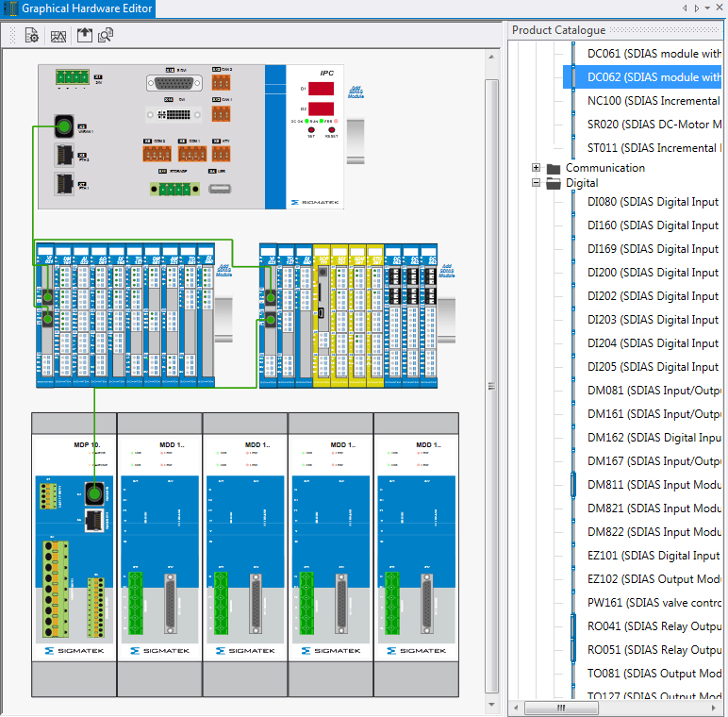Select the gray SCP safety CPU module
The height and width of the screenshot is (717, 728).
tap(323, 316)
